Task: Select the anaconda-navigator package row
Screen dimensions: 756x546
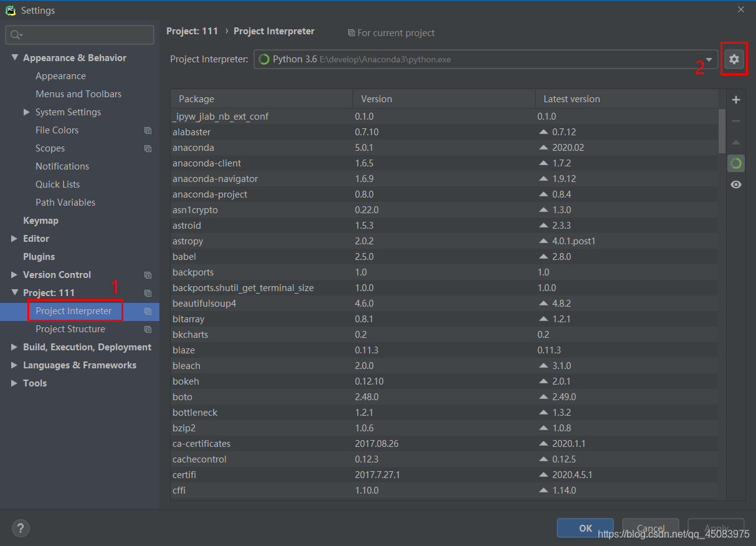Action: [444, 179]
